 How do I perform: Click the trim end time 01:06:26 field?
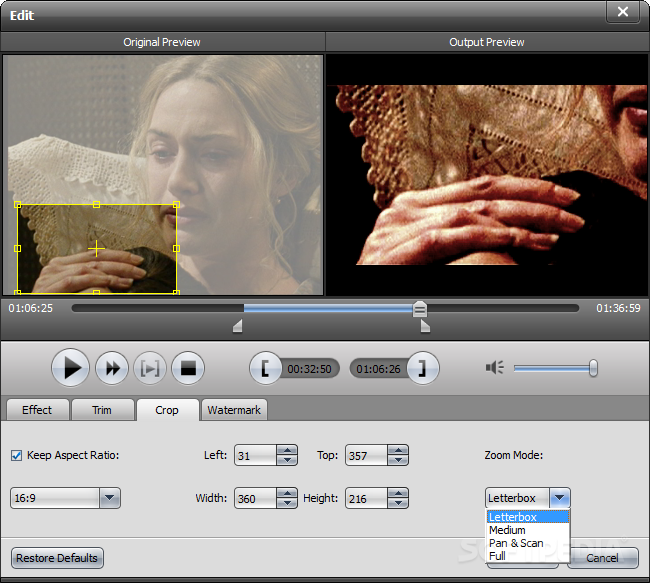[378, 369]
